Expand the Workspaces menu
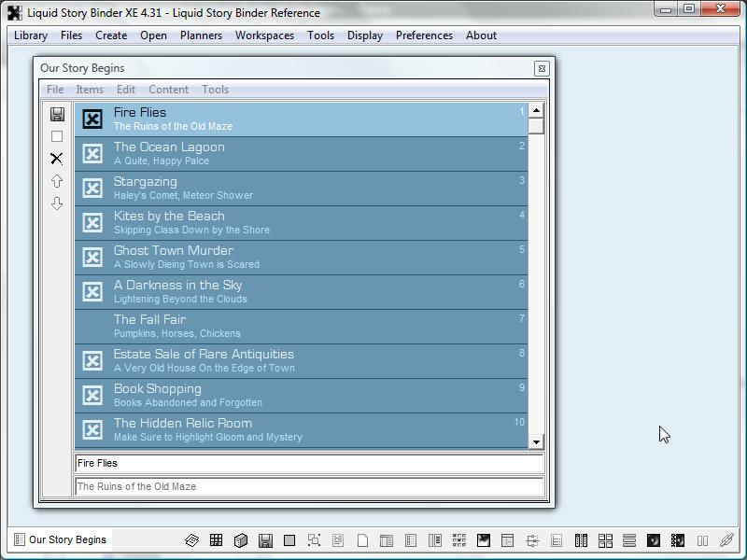This screenshot has width=747, height=560. pyautogui.click(x=264, y=35)
